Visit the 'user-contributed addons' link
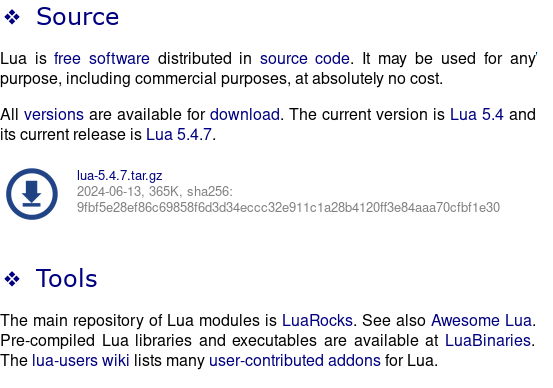 pos(295,360)
